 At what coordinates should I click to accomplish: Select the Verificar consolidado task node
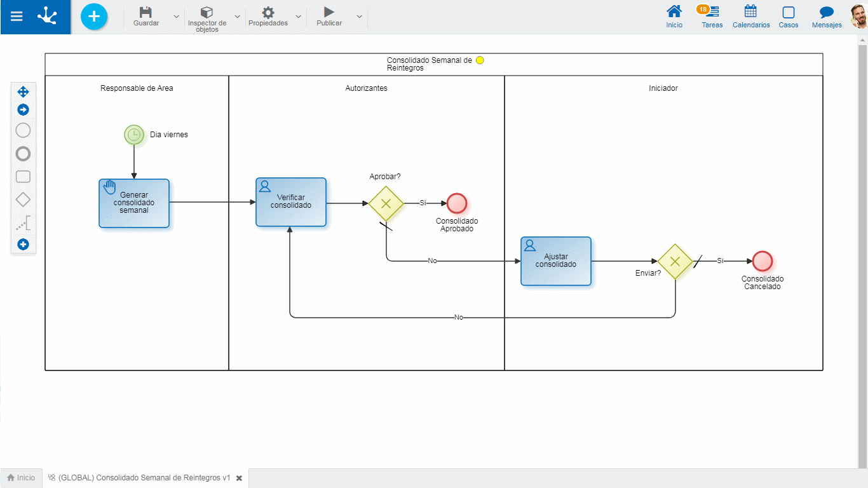[291, 202]
